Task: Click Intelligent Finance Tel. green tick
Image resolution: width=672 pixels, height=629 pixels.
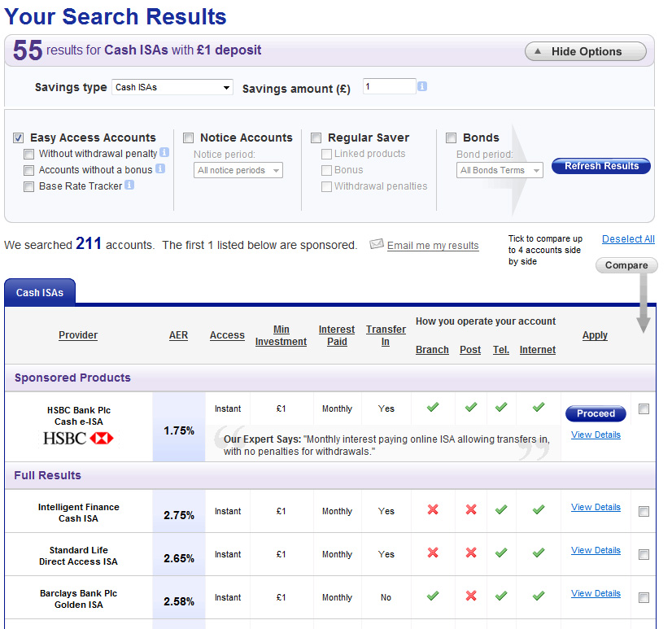Action: pyautogui.click(x=501, y=509)
